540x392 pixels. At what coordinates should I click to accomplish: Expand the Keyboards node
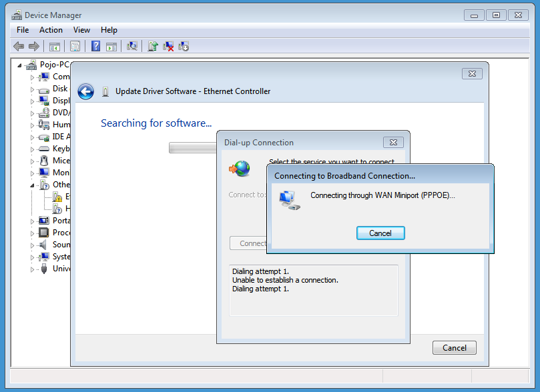point(32,149)
